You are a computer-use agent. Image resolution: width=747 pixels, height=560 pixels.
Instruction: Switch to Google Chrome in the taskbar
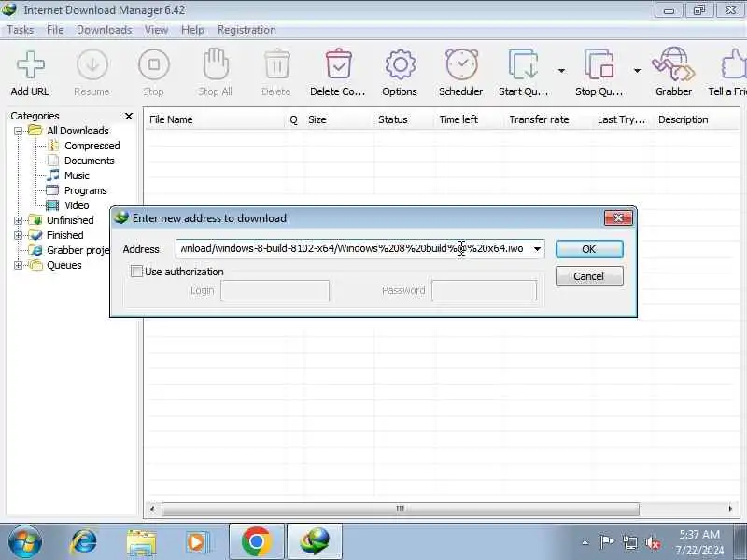(256, 542)
